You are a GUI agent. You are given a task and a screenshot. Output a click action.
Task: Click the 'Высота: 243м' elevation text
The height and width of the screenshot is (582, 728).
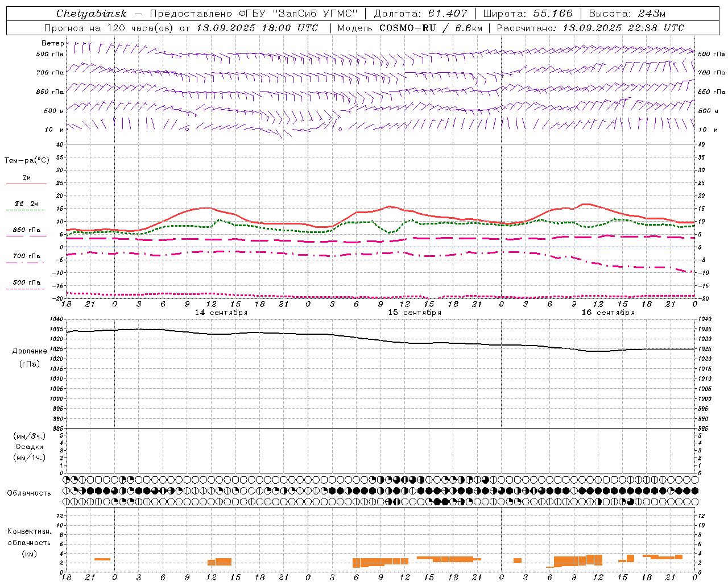(627, 14)
